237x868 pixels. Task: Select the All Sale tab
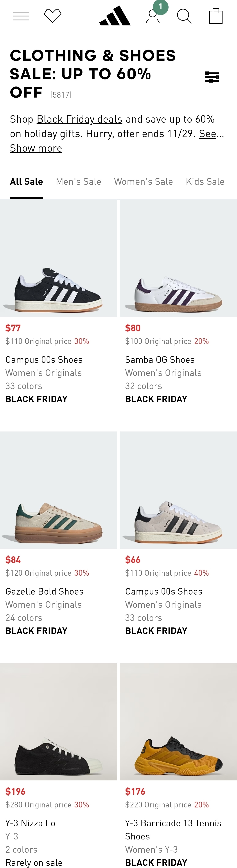coord(26,182)
